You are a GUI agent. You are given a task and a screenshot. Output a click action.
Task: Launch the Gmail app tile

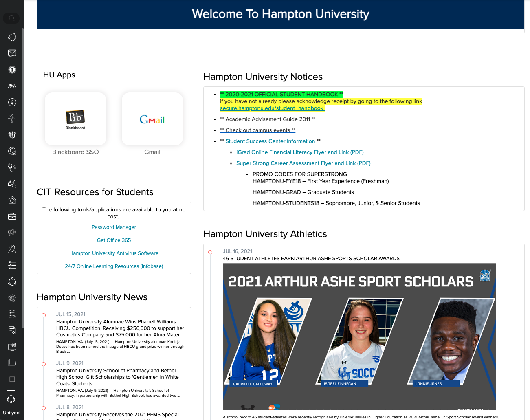(152, 119)
